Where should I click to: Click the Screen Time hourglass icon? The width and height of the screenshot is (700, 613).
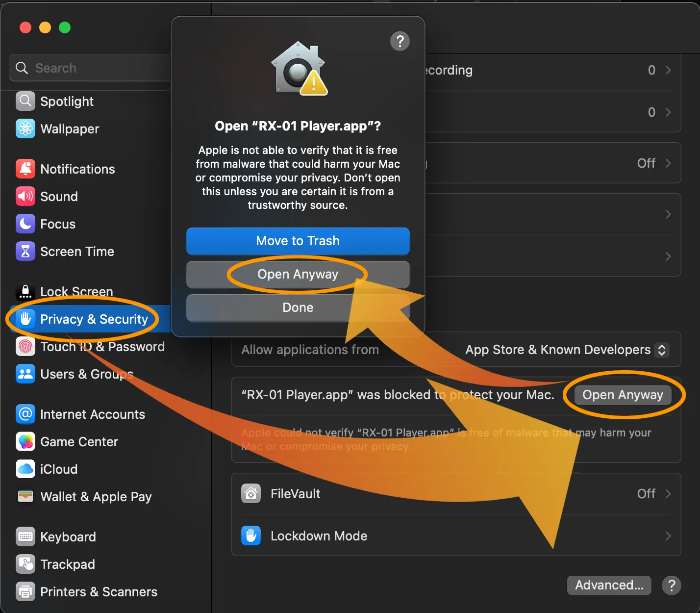(25, 251)
